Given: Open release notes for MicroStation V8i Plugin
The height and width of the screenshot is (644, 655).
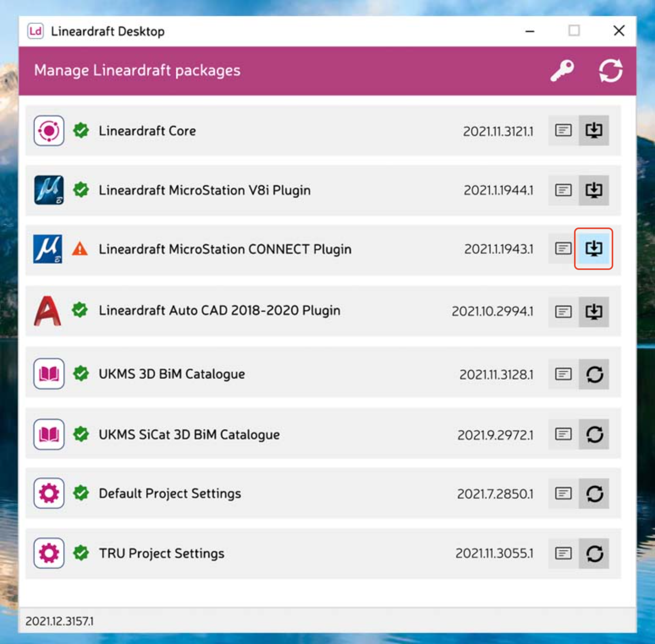Looking at the screenshot, I should [x=563, y=190].
